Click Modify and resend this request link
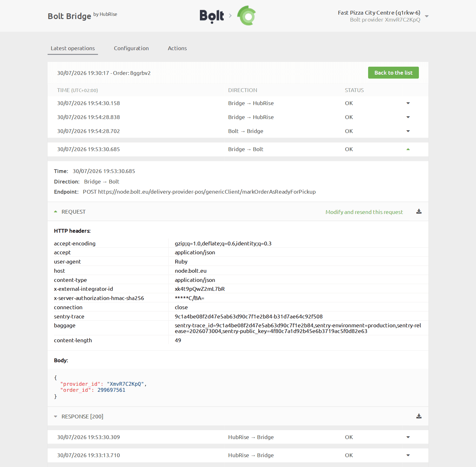Image resolution: width=476 pixels, height=467 pixels. pyautogui.click(x=364, y=212)
